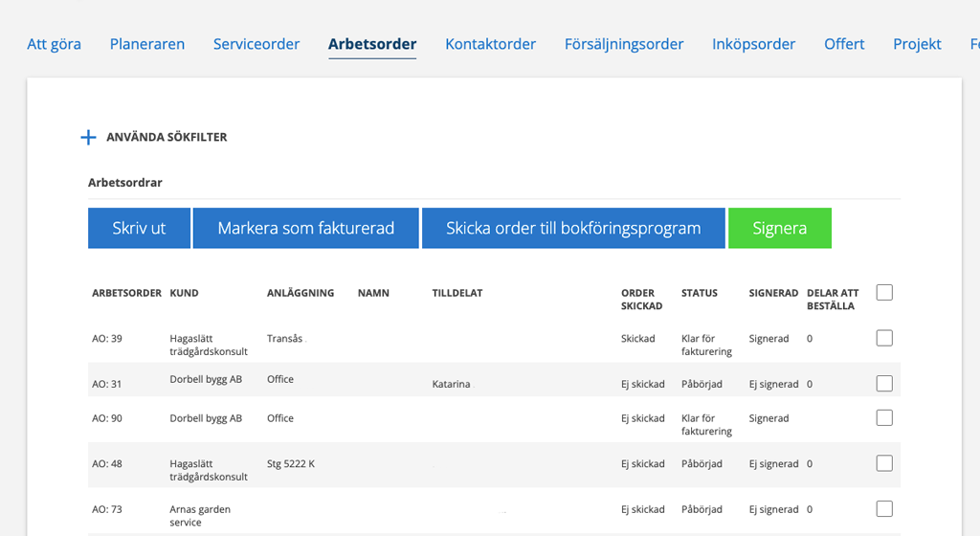Click Signerad in AO: 39 row
This screenshot has width=980, height=536.
[768, 339]
